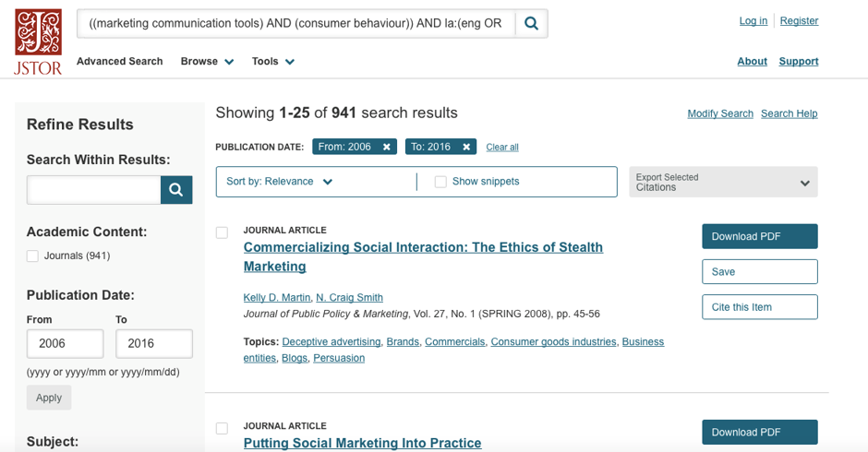Enable the Show snippets checkbox
This screenshot has height=452, width=868.
click(440, 182)
